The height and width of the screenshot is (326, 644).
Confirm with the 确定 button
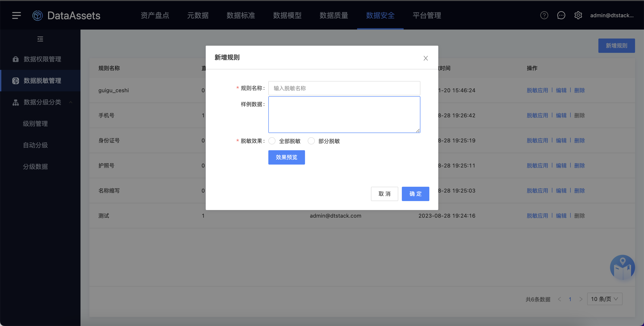pyautogui.click(x=415, y=194)
